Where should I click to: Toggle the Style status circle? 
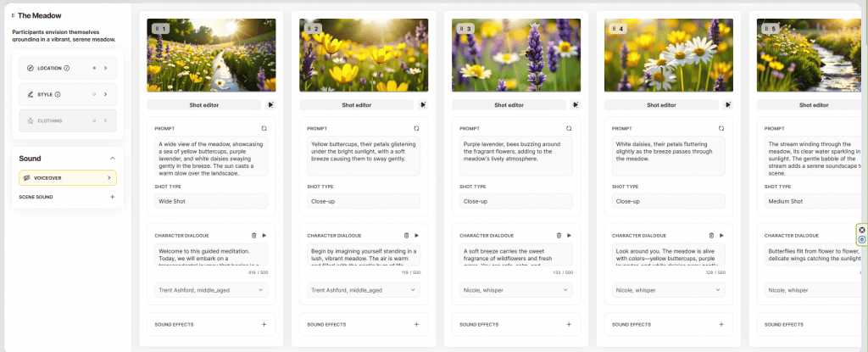pos(94,94)
